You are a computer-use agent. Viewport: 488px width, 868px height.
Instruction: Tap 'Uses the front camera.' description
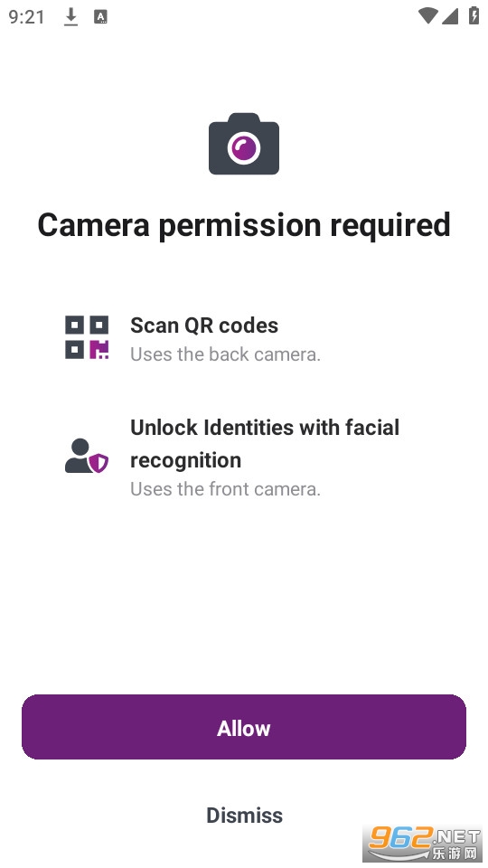tap(225, 489)
